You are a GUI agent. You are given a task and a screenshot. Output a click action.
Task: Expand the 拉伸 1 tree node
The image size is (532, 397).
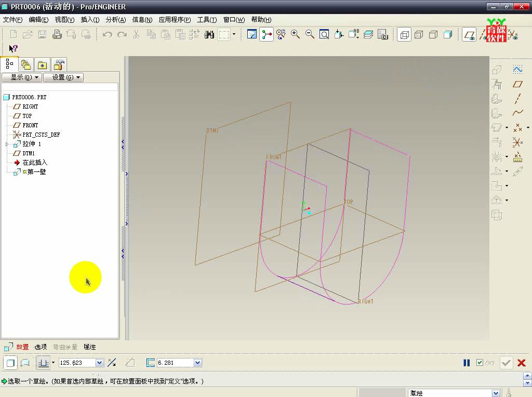click(x=7, y=144)
